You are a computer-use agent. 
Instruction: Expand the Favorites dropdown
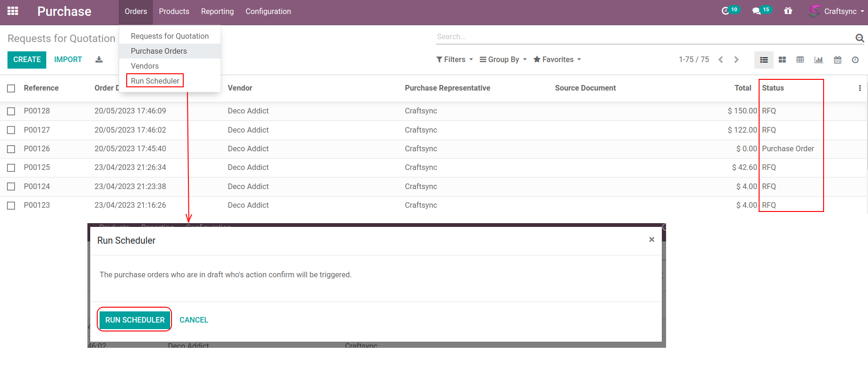click(557, 60)
